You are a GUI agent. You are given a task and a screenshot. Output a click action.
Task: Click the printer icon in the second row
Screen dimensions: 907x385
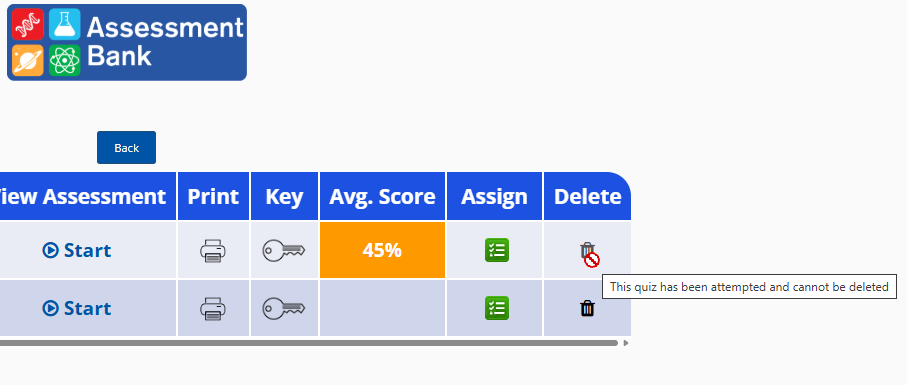213,309
